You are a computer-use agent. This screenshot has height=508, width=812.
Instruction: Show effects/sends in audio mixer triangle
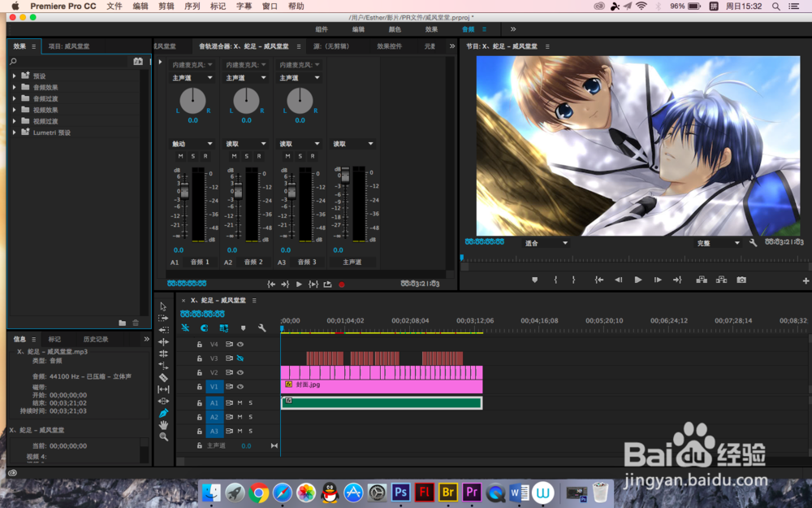160,62
